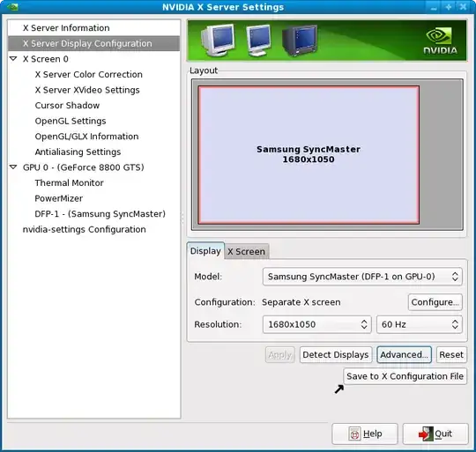Click Detect Displays button
This screenshot has width=476, height=452.
pos(336,354)
